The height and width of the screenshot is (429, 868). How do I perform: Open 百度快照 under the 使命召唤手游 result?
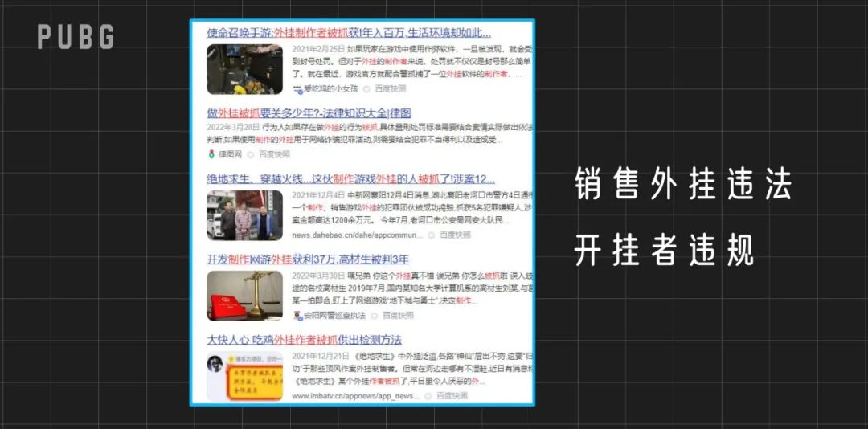click(391, 88)
